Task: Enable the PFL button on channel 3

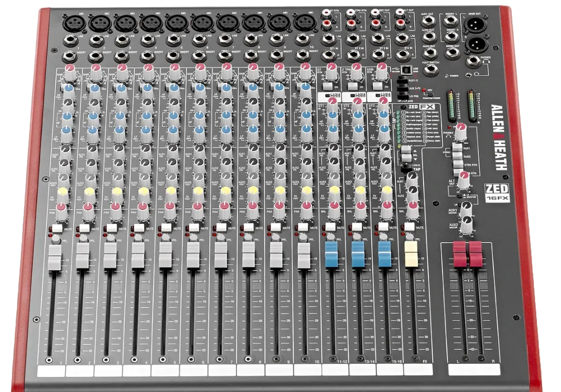Action: click(x=110, y=238)
